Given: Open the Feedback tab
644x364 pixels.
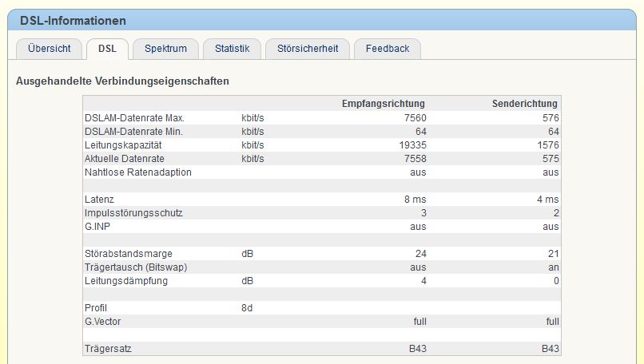Looking at the screenshot, I should click(x=388, y=49).
